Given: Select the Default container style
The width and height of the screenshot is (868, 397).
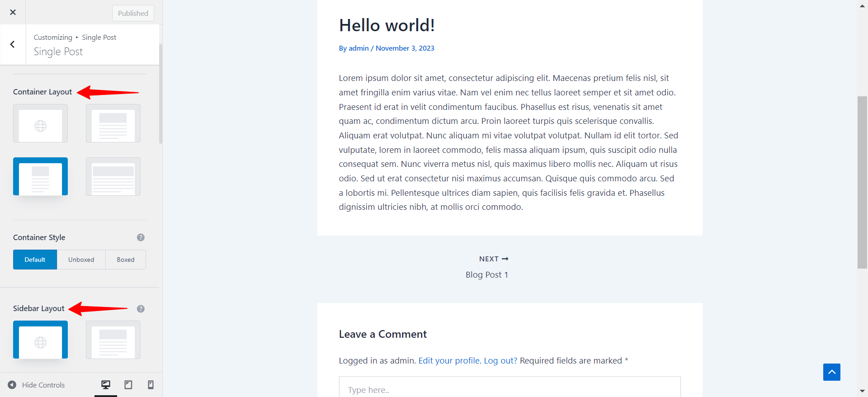Looking at the screenshot, I should tap(35, 260).
